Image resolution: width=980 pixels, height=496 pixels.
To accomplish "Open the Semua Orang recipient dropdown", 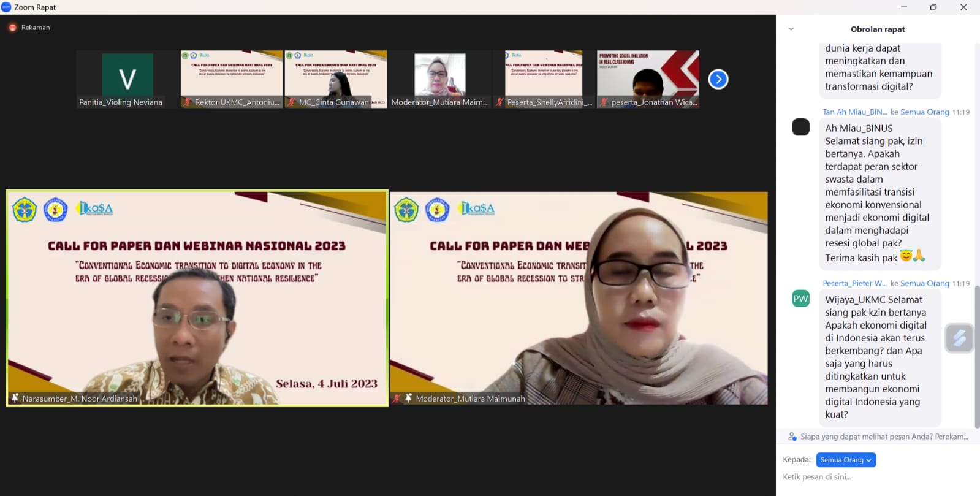I will coord(846,460).
